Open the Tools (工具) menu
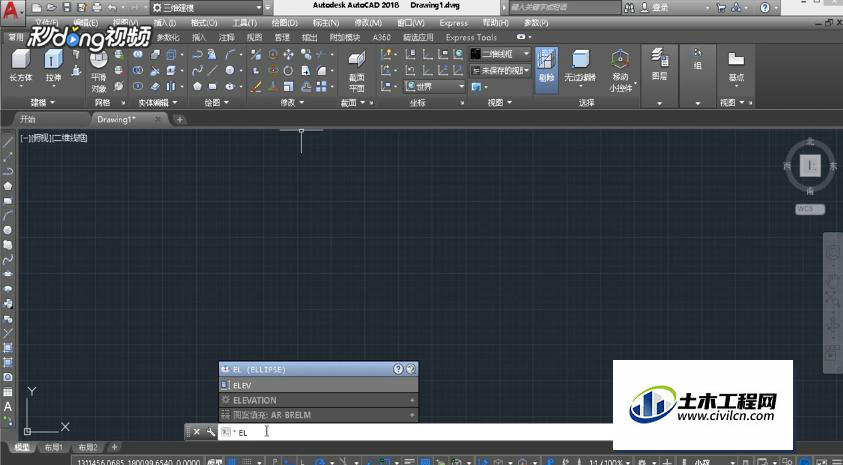The width and height of the screenshot is (843, 465). pos(245,23)
